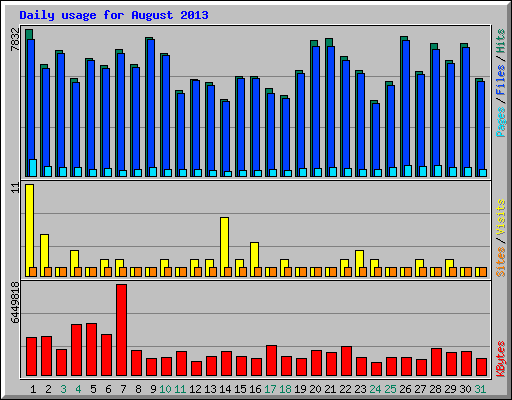Click green day 3 label
Image resolution: width=512 pixels, height=400 pixels.
pyautogui.click(x=63, y=389)
